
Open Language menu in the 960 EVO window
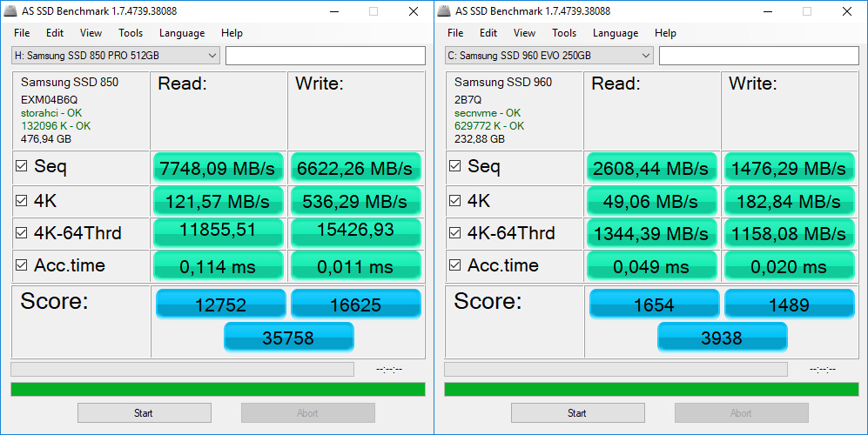615,33
